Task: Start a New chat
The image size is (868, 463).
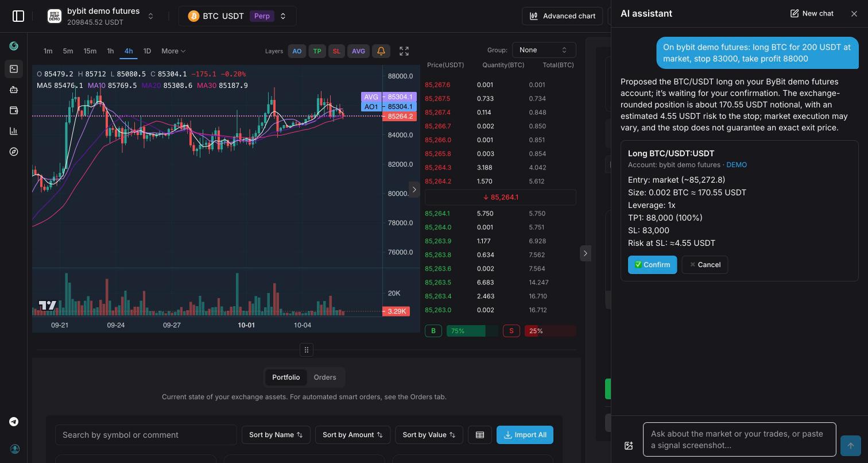Action: [812, 13]
